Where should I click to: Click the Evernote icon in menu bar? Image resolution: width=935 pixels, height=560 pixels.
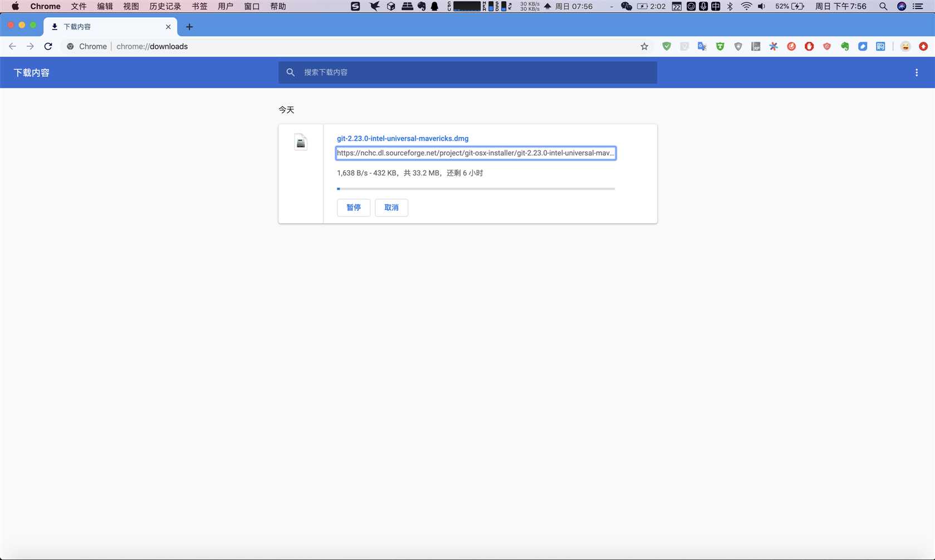point(422,7)
